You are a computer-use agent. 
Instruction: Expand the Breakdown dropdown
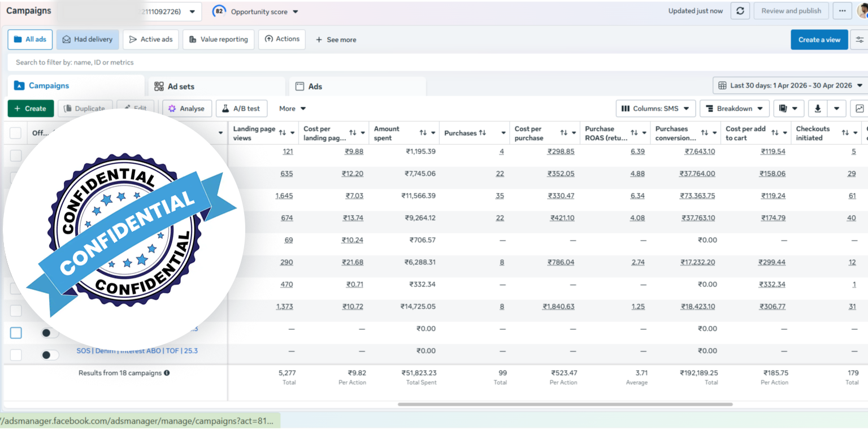pos(735,108)
